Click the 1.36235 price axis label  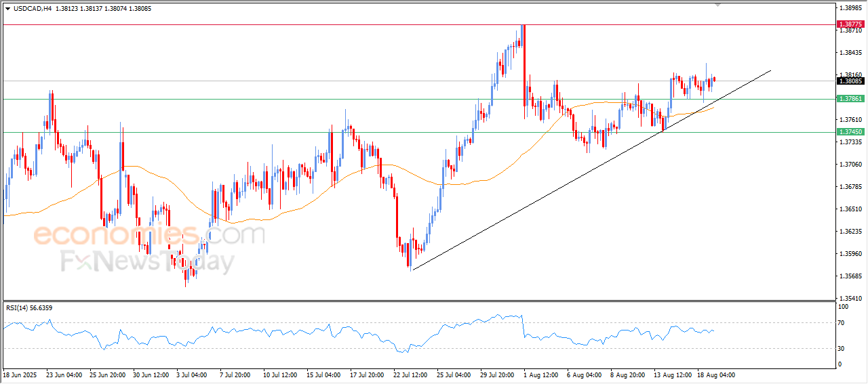(x=852, y=232)
